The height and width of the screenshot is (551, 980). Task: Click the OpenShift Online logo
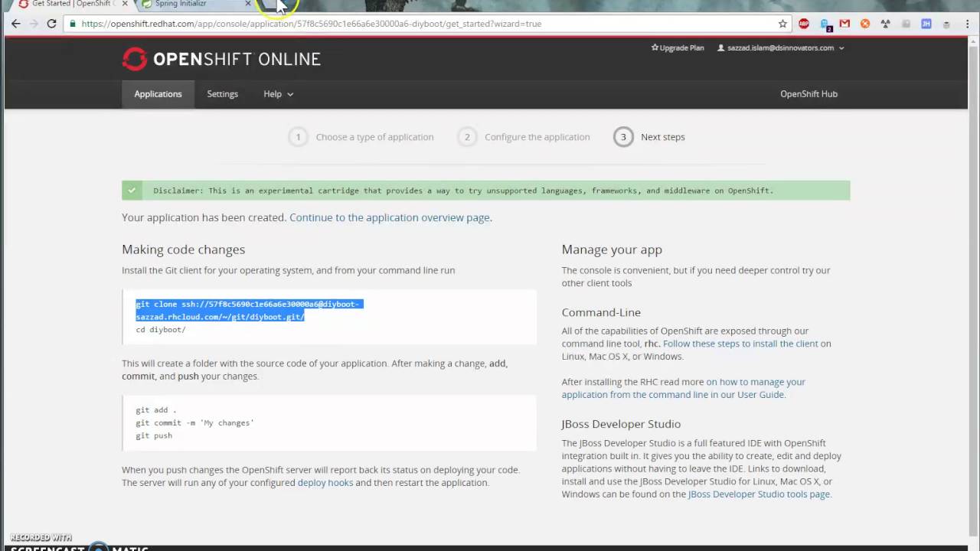point(221,59)
